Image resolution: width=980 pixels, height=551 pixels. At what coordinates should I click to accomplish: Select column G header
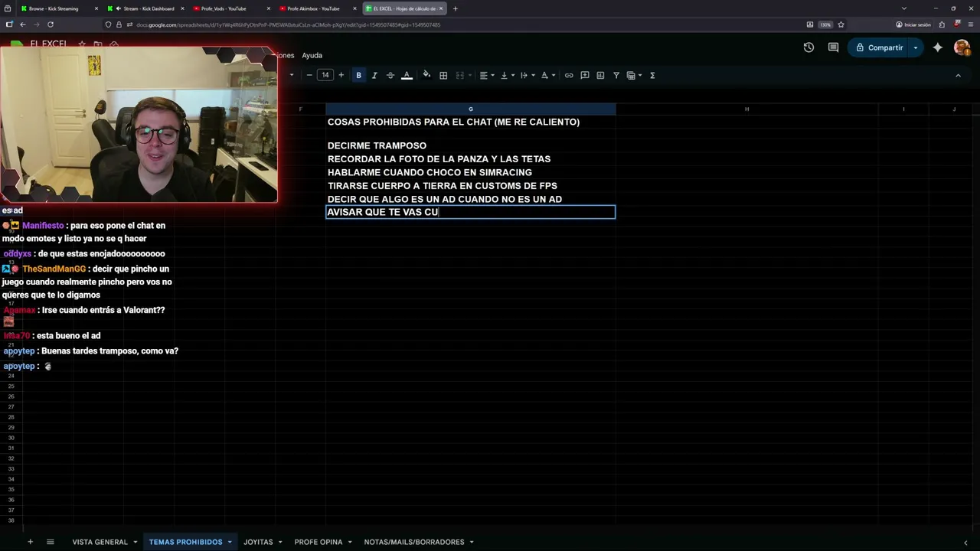(470, 109)
